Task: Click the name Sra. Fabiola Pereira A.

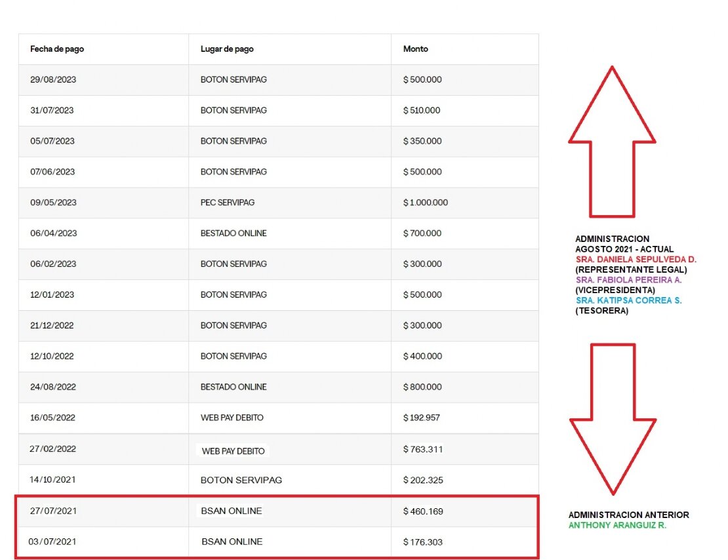Action: point(628,280)
